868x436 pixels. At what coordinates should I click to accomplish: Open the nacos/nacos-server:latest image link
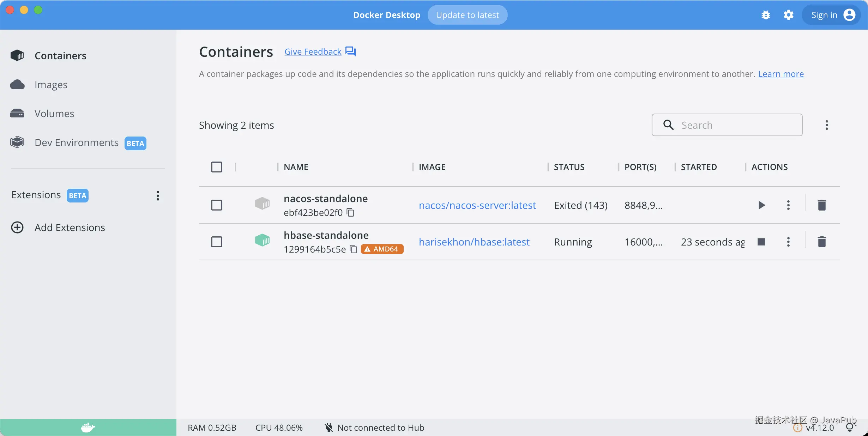tap(477, 205)
